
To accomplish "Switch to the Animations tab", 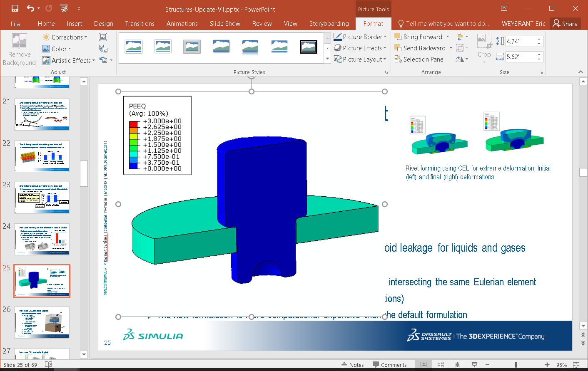I will (182, 24).
